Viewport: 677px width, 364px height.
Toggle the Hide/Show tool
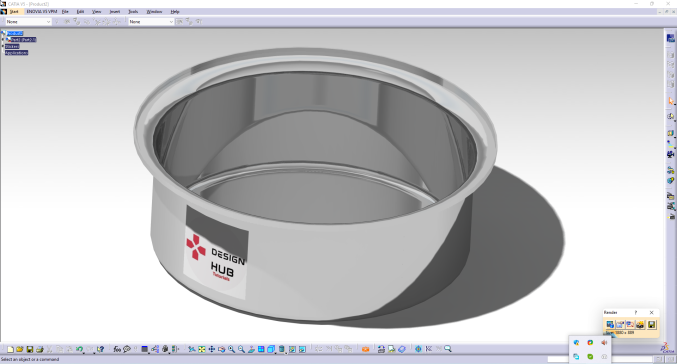pyautogui.click(x=292, y=349)
